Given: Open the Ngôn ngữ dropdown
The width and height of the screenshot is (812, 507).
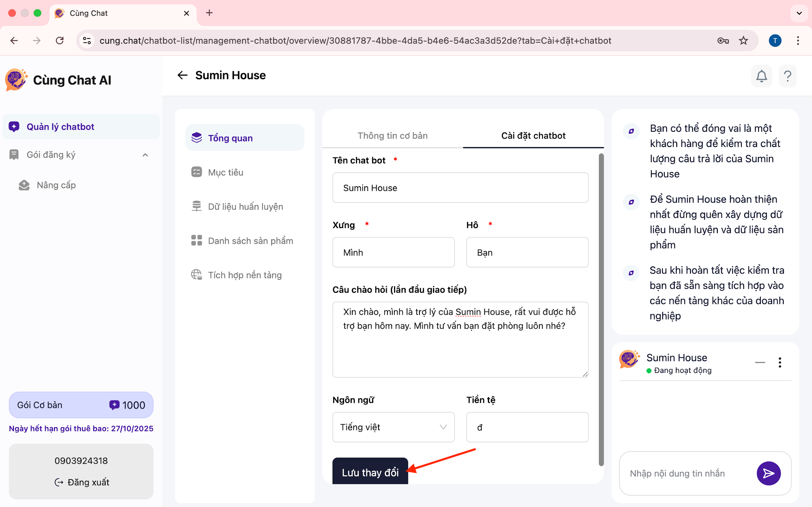Looking at the screenshot, I should coord(393,427).
